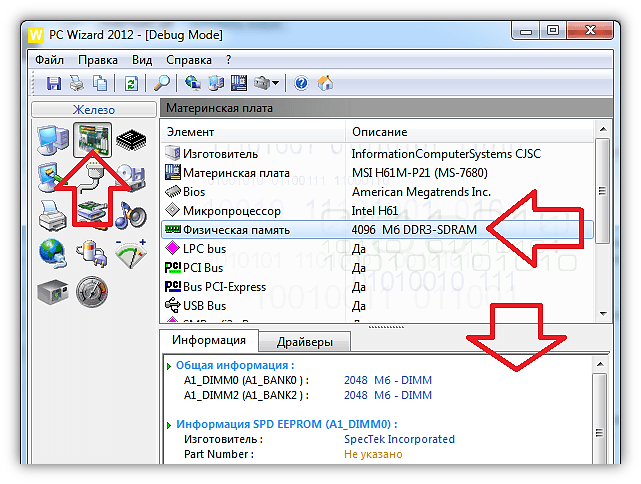Screen dimensions: 641x484
Task: Select the LPC bus row
Action: pyautogui.click(x=377, y=249)
